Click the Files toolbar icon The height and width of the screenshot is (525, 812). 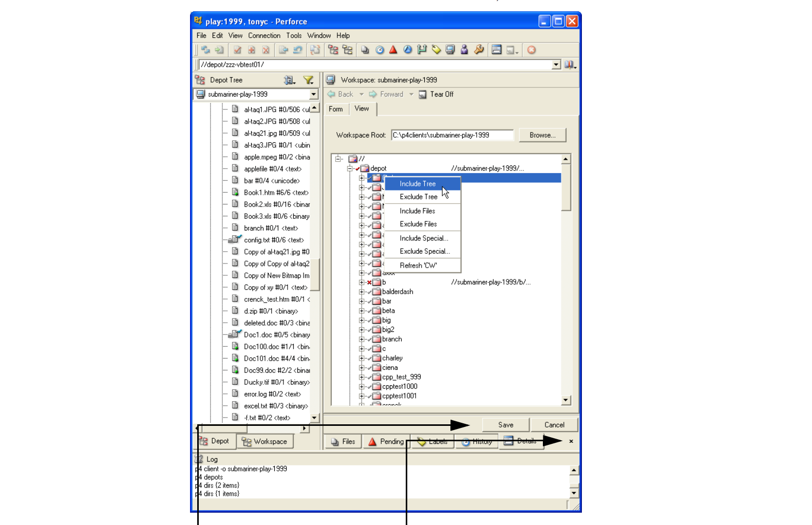[x=365, y=50]
